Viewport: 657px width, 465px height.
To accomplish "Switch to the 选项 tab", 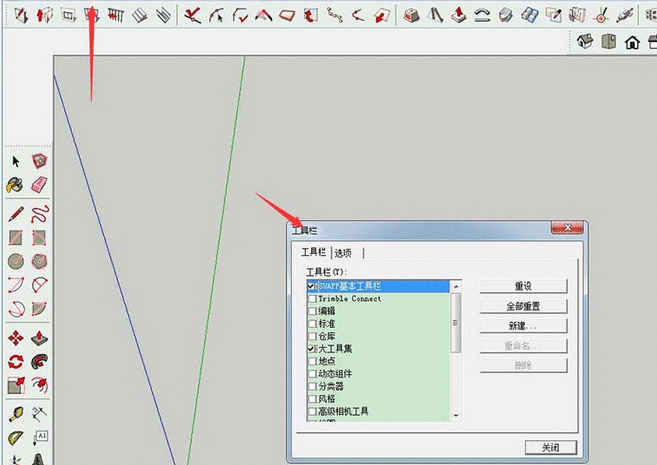I will [x=343, y=253].
